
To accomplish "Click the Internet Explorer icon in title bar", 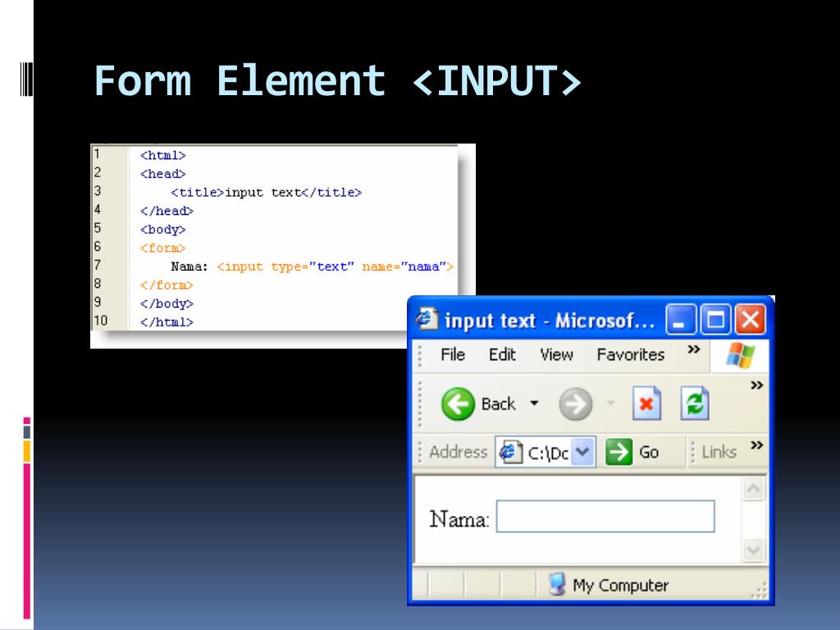I will (426, 319).
